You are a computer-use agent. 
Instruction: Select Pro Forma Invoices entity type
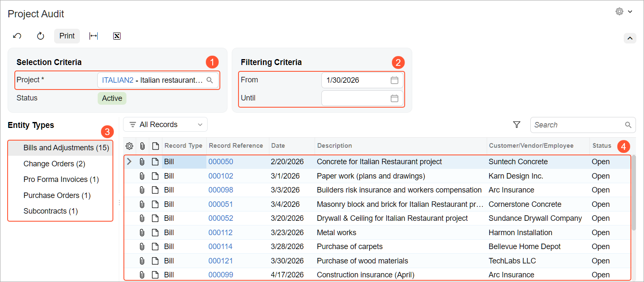60,179
